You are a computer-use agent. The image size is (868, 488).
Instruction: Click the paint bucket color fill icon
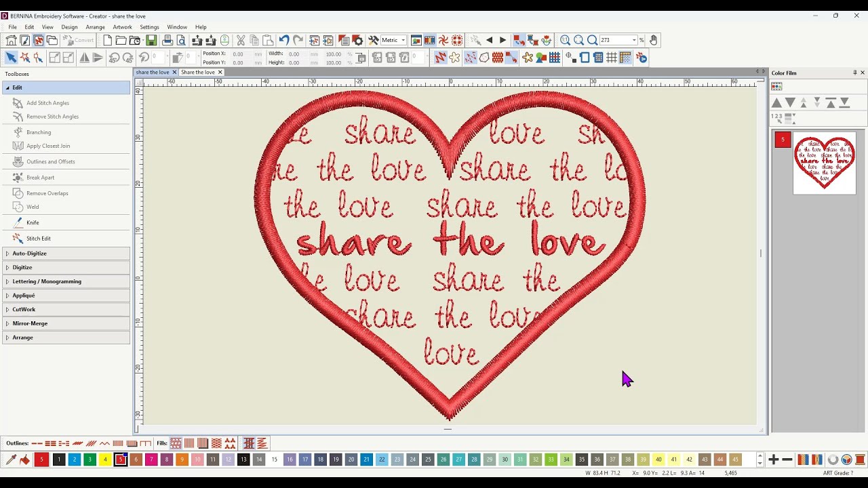click(25, 460)
